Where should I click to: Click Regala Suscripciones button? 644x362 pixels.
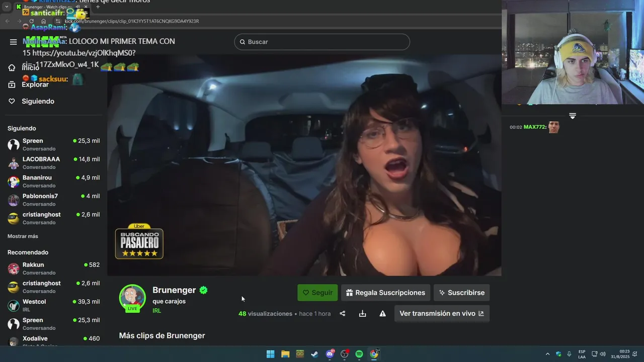(x=385, y=293)
